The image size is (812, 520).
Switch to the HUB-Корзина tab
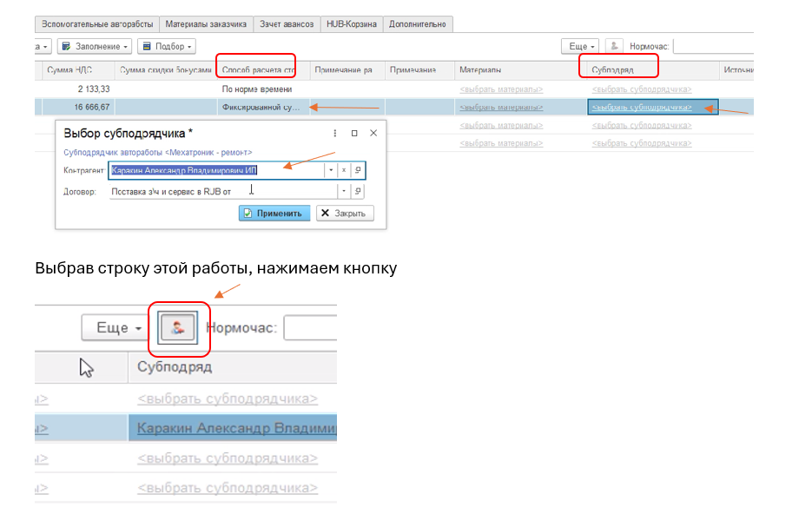pyautogui.click(x=351, y=24)
